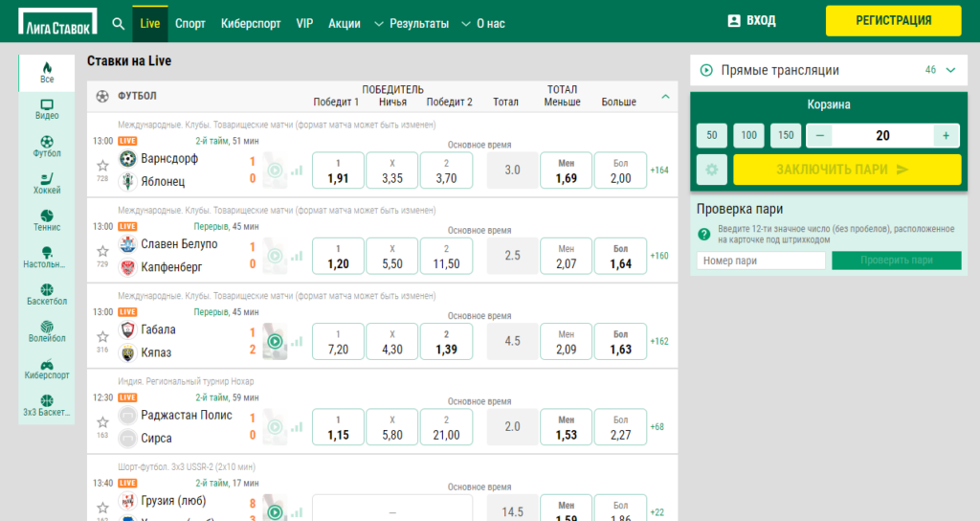The width and height of the screenshot is (980, 521).
Task: Switch to the Live tab
Action: click(x=150, y=24)
